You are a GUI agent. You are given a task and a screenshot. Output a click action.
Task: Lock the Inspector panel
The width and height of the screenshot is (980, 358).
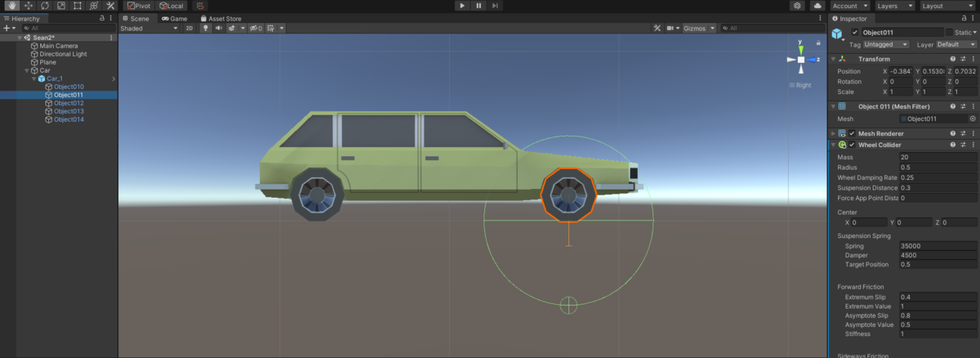tap(964, 17)
